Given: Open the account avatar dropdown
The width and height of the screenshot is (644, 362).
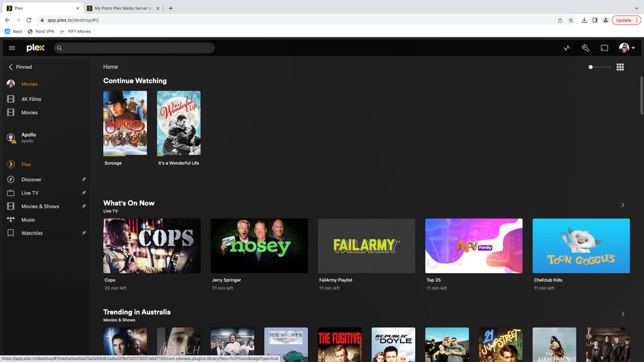Looking at the screenshot, I should (x=627, y=48).
